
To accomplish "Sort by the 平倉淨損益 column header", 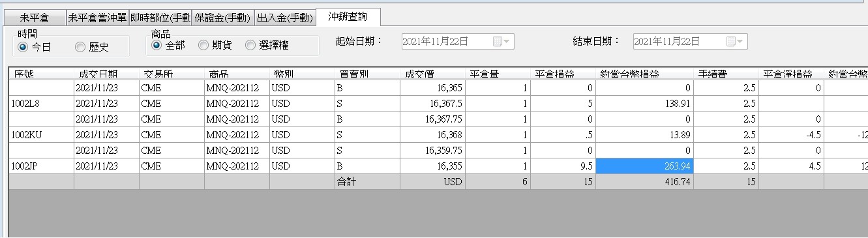I will [x=791, y=74].
